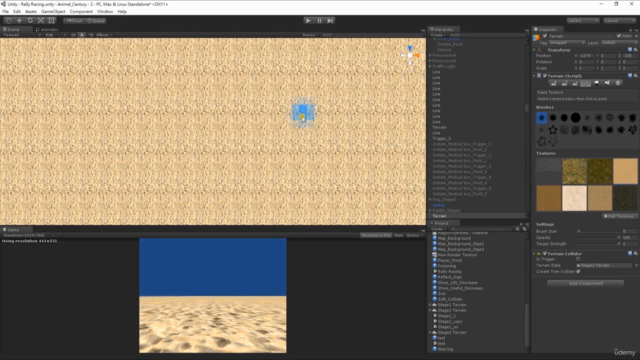640x360 pixels.
Task: Toggle Pivot/Center handle position button
Action: 74,20
